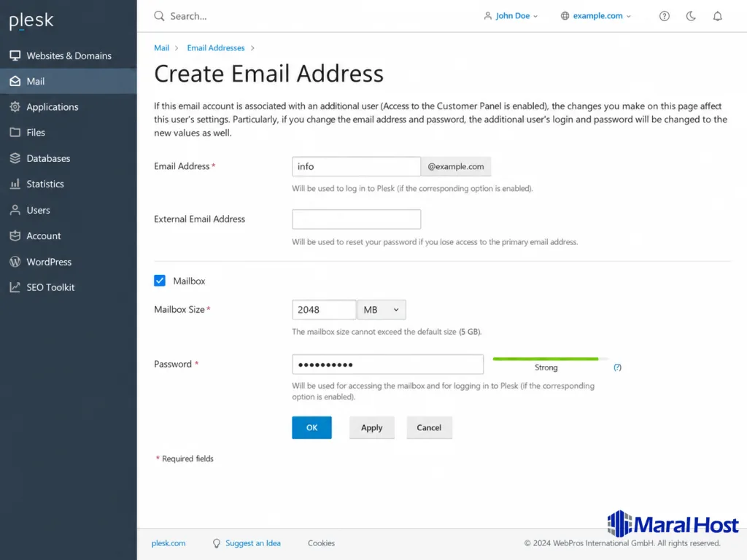Click the External Email Address field
This screenshot has width=747, height=560.
[356, 219]
